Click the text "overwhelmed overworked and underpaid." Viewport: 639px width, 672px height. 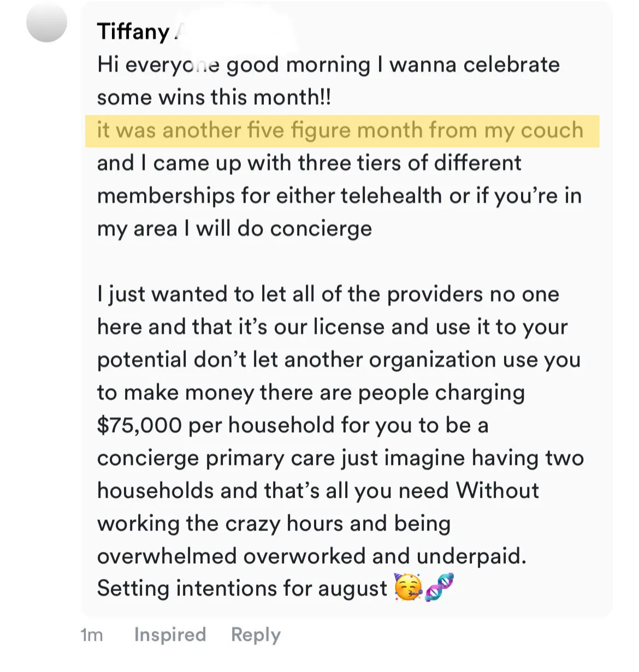point(311,556)
